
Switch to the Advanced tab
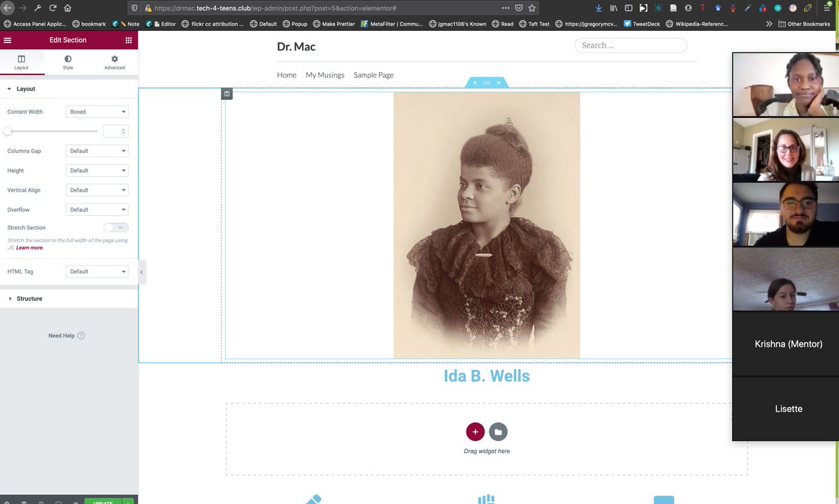click(x=115, y=63)
